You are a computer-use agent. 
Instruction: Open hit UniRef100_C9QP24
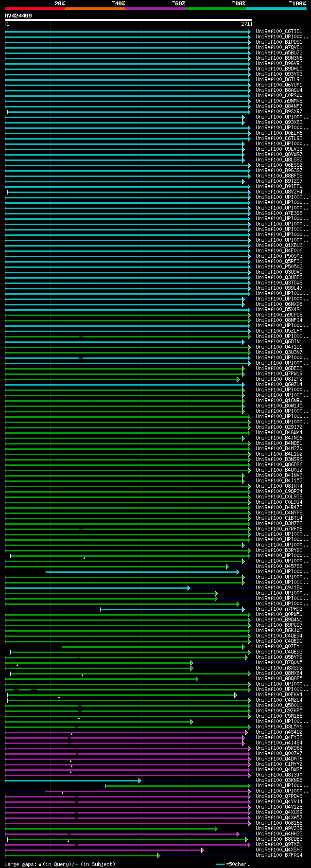279,492
